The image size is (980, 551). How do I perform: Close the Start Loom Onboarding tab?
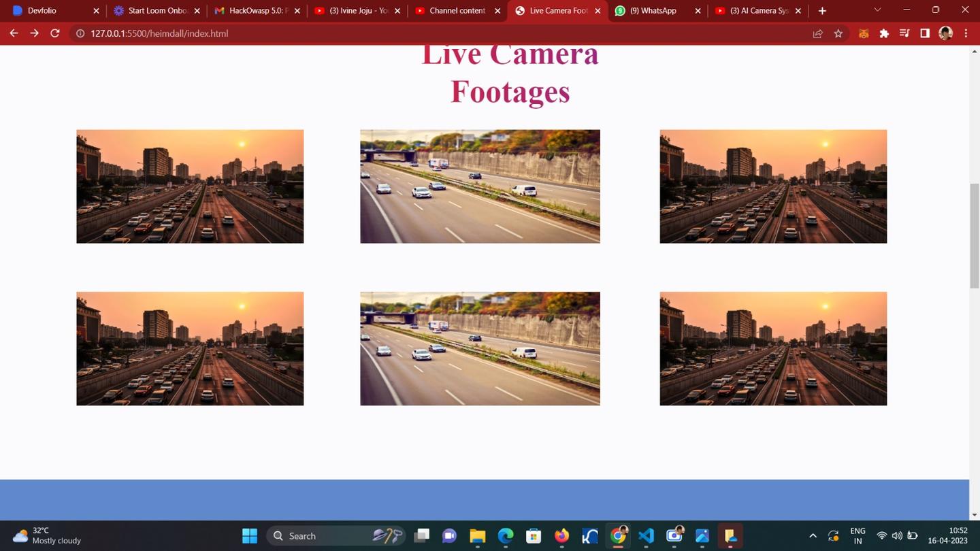[x=197, y=11]
